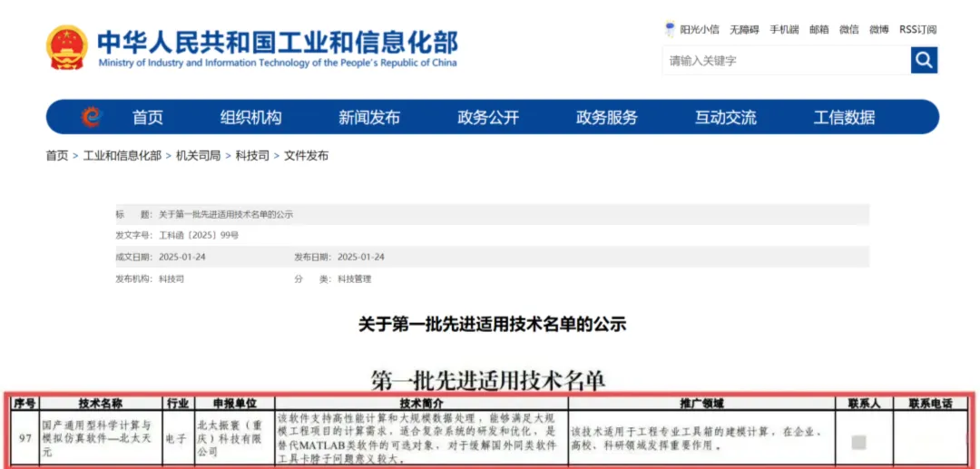Click the 推广领域 column header
The width and height of the screenshot is (980, 469).
point(701,404)
